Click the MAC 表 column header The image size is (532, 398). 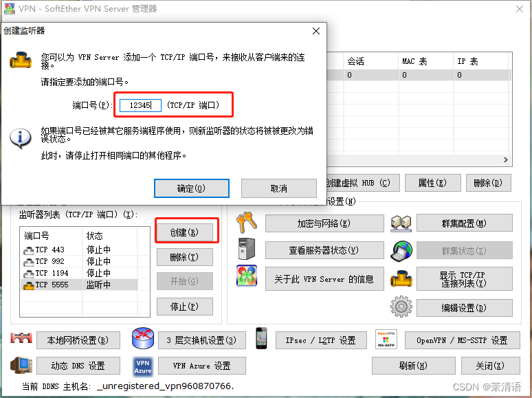(425, 61)
